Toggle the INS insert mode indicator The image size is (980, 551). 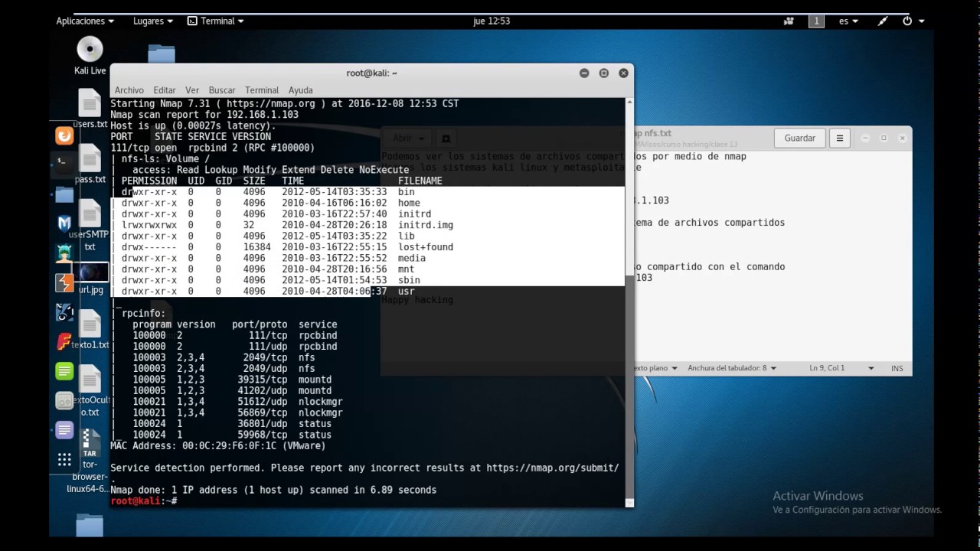click(x=897, y=369)
